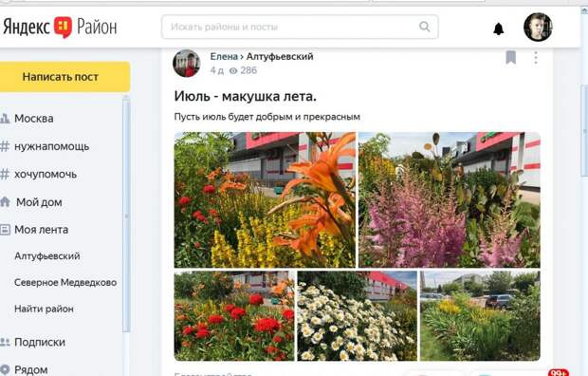Open the нужнапомощь hashtag feed
This screenshot has width=588, height=376.
52,146
